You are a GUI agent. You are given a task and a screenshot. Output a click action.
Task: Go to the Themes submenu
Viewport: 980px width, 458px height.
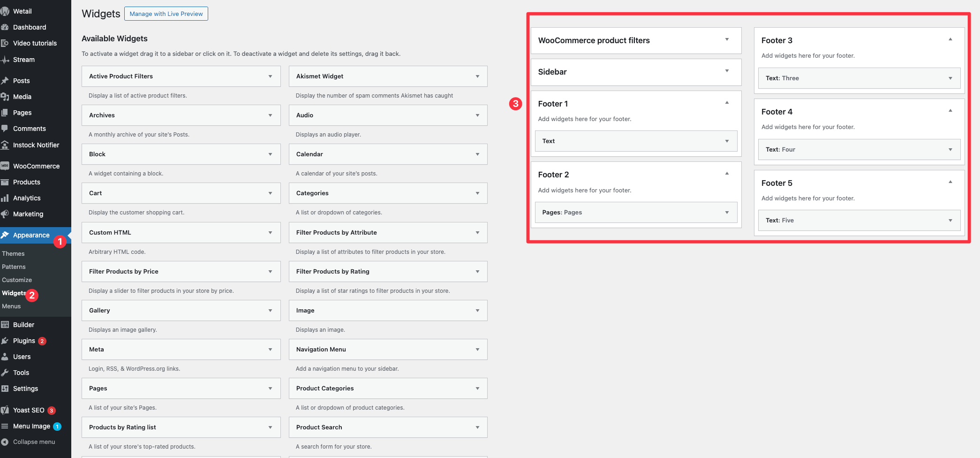pyautogui.click(x=13, y=253)
